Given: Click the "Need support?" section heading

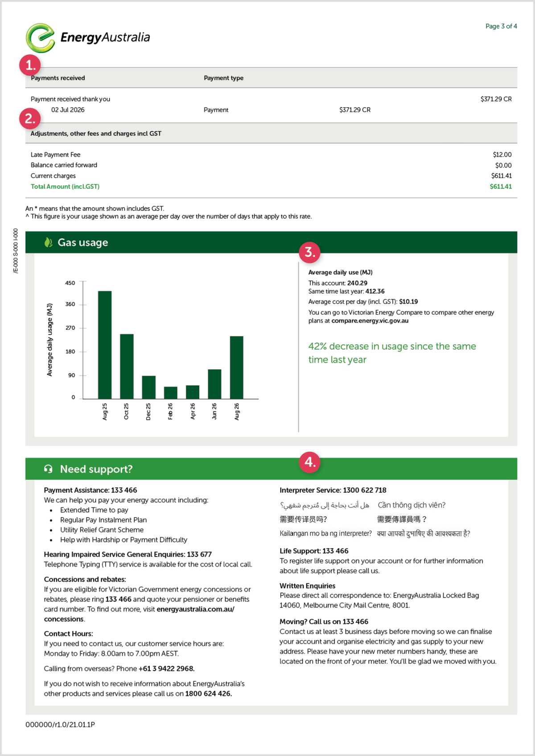Looking at the screenshot, I should click(x=96, y=469).
